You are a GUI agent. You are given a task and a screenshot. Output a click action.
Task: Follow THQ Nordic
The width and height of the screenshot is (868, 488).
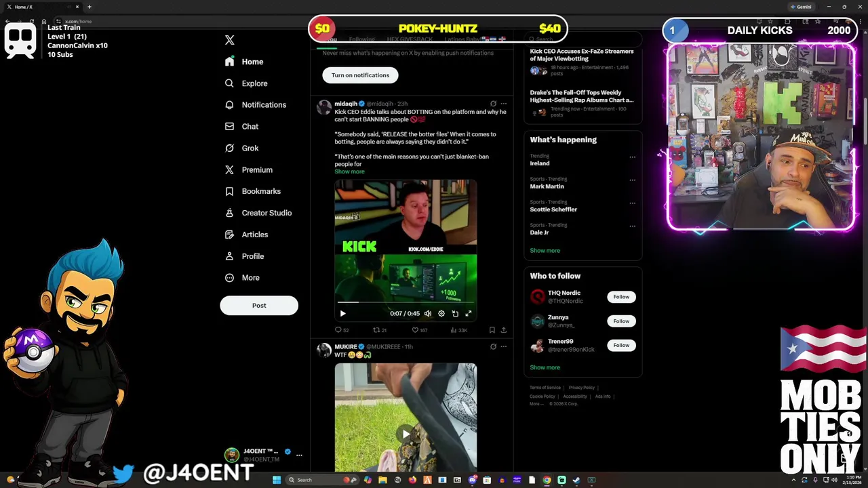621,297
